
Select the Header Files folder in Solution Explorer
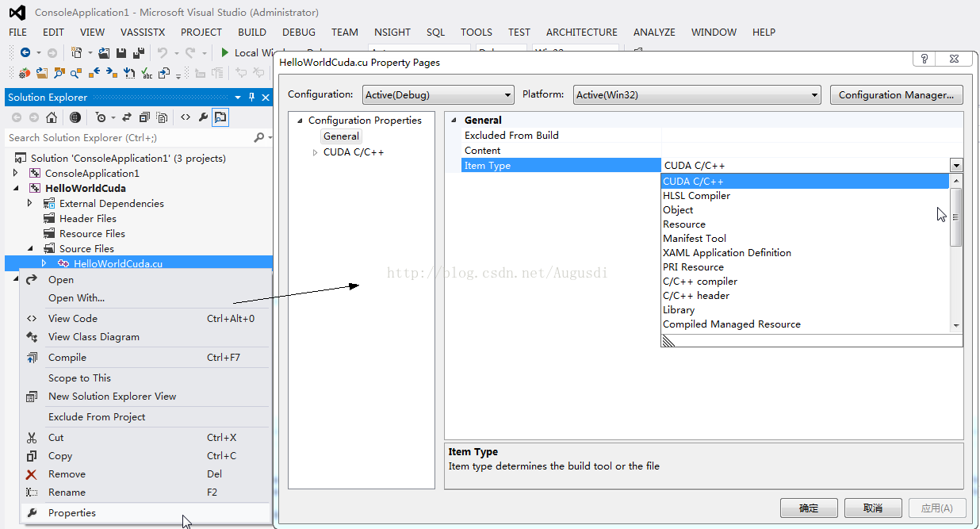point(88,218)
